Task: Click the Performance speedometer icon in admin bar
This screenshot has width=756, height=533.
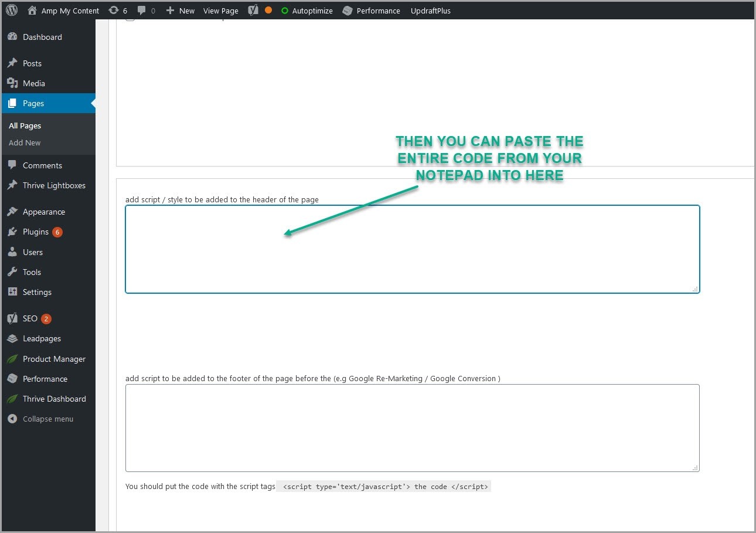Action: click(x=347, y=10)
